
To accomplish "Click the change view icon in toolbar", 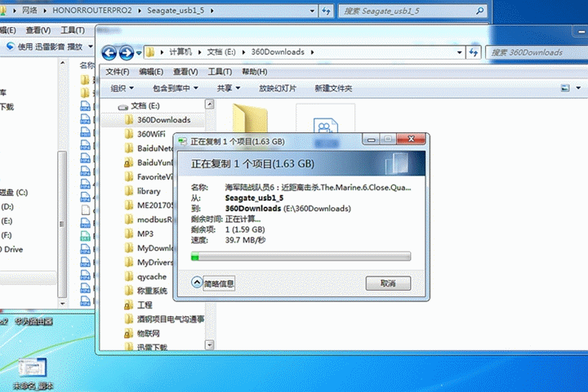I will [565, 88].
